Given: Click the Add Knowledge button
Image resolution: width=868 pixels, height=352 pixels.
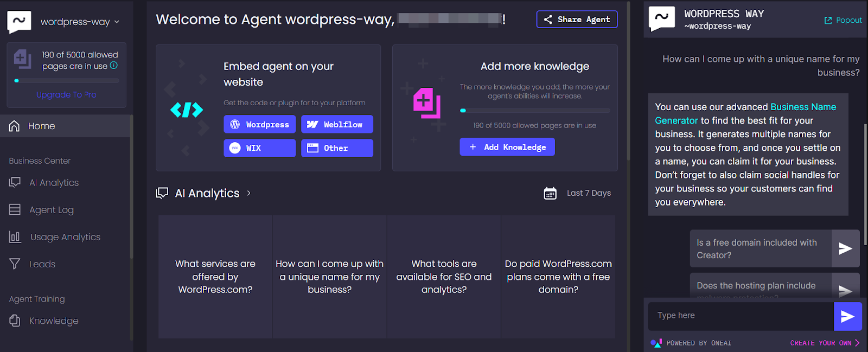Looking at the screenshot, I should 507,147.
